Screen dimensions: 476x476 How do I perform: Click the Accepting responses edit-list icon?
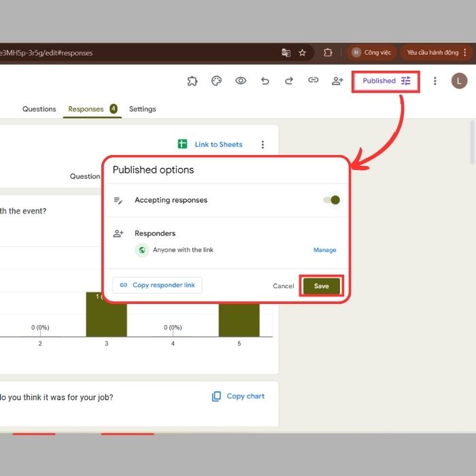118,201
